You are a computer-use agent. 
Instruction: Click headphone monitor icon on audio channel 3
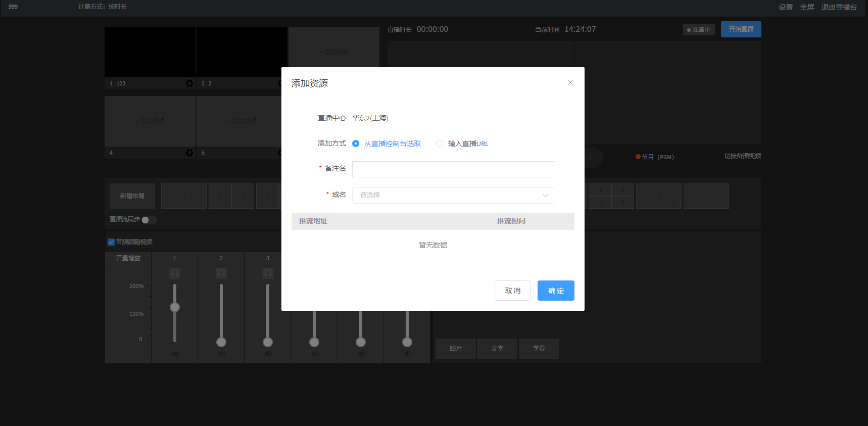coord(268,273)
